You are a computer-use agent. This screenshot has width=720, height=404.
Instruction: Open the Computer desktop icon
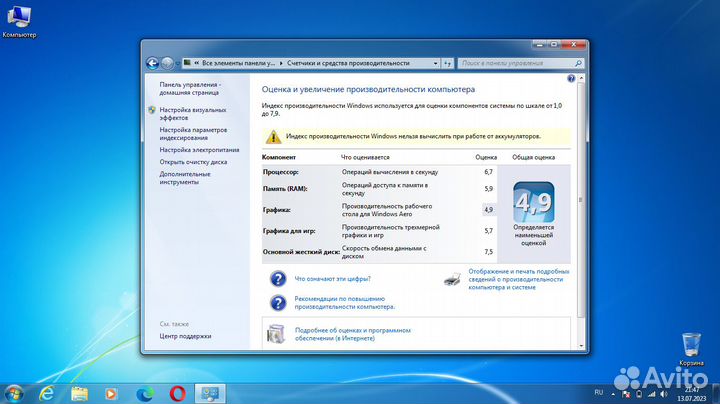(x=19, y=22)
